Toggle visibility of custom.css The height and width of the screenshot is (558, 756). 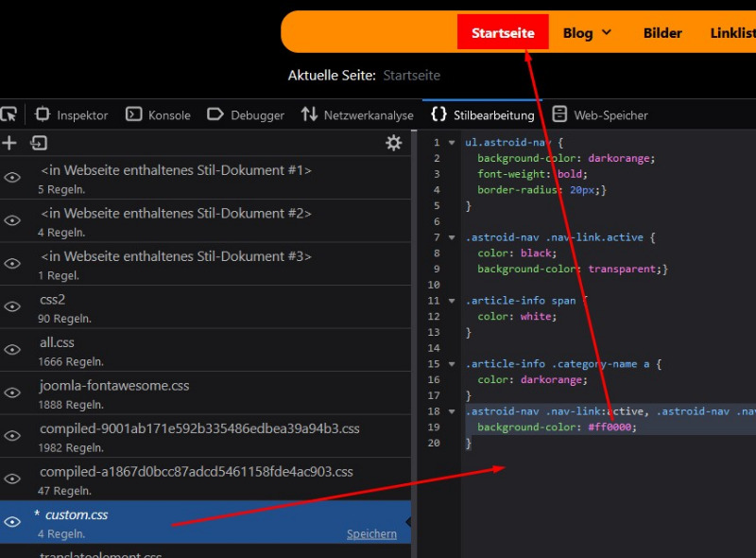coord(12,522)
